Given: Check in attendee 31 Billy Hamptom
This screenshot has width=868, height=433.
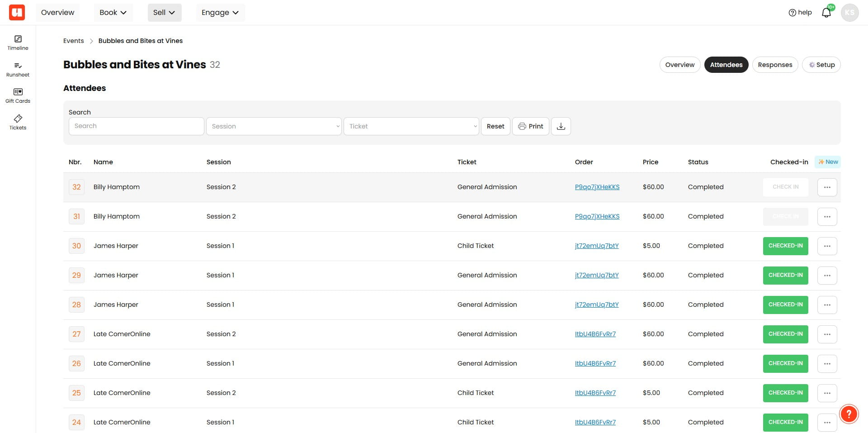Looking at the screenshot, I should pyautogui.click(x=785, y=217).
